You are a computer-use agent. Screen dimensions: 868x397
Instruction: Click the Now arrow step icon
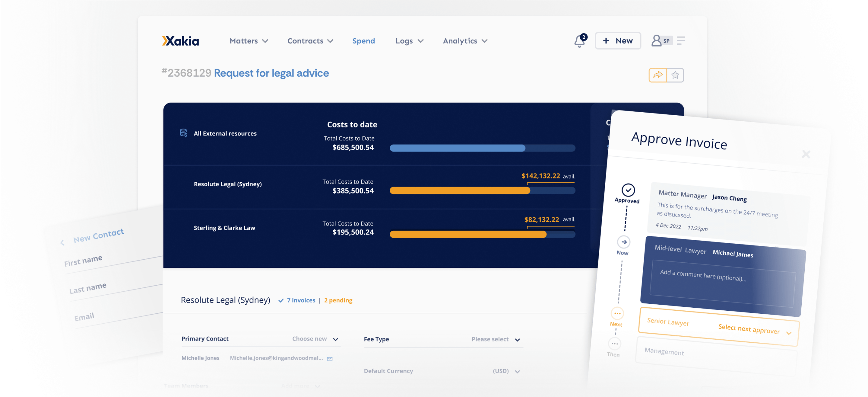pos(624,242)
